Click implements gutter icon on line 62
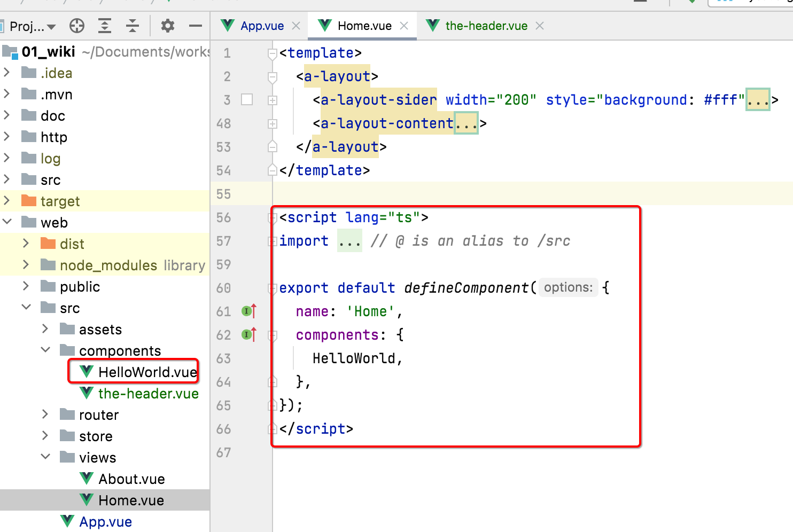This screenshot has height=532, width=793. (249, 334)
